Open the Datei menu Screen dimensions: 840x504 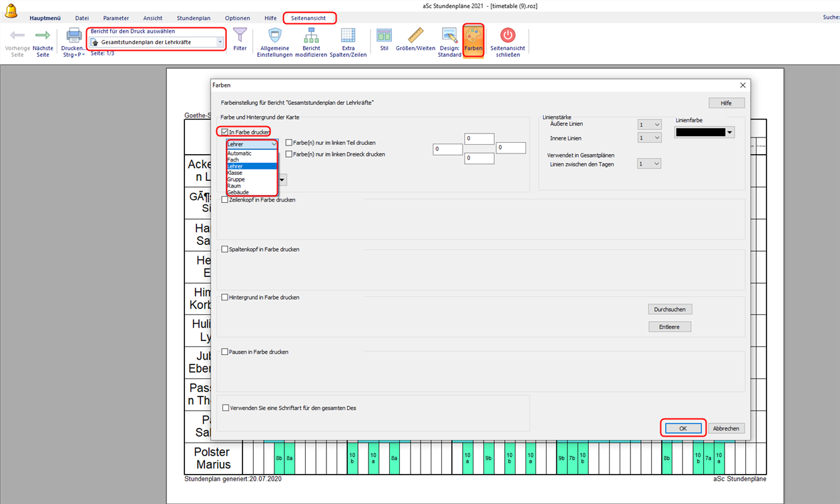coord(82,18)
